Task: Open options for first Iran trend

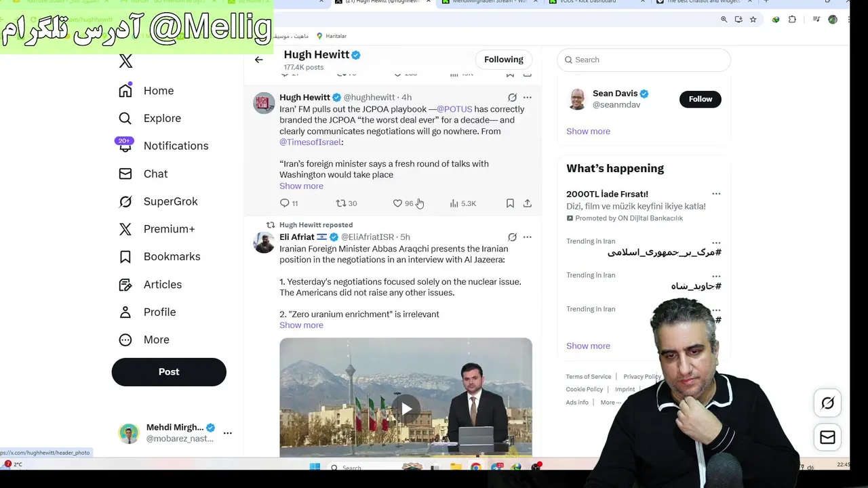Action: (716, 242)
